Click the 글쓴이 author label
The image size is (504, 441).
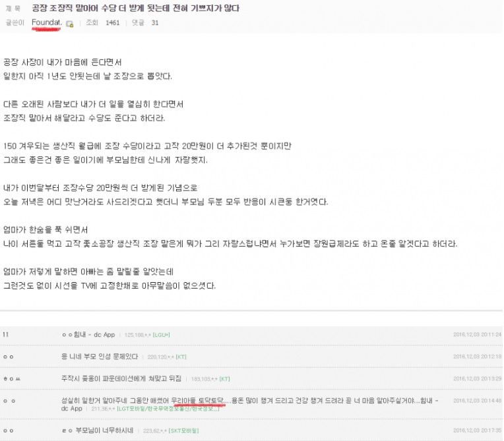pos(15,22)
